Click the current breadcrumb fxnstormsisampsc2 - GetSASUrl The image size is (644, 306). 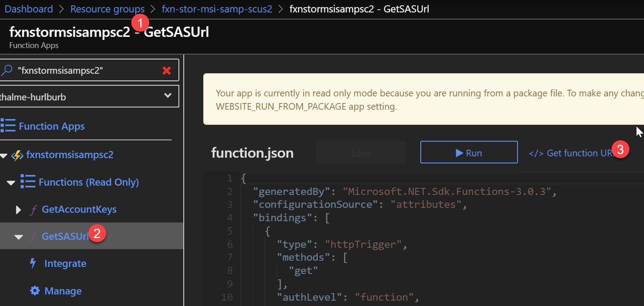point(359,9)
